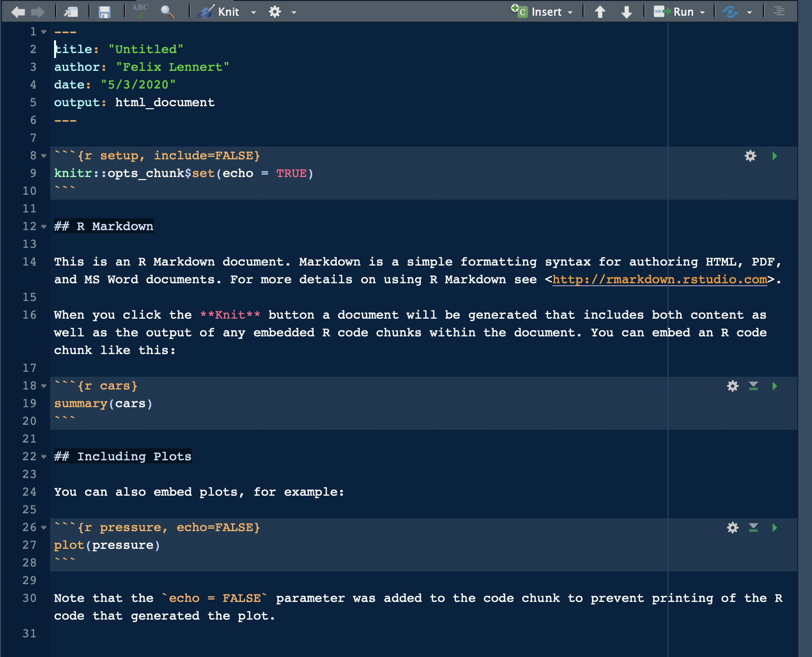Open the Insert chunk dropdown arrow

tap(570, 12)
